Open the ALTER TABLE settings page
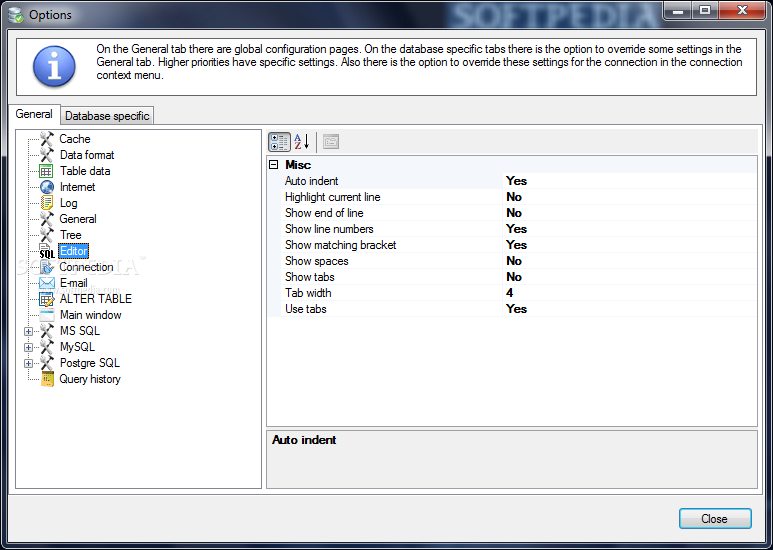 pos(96,299)
